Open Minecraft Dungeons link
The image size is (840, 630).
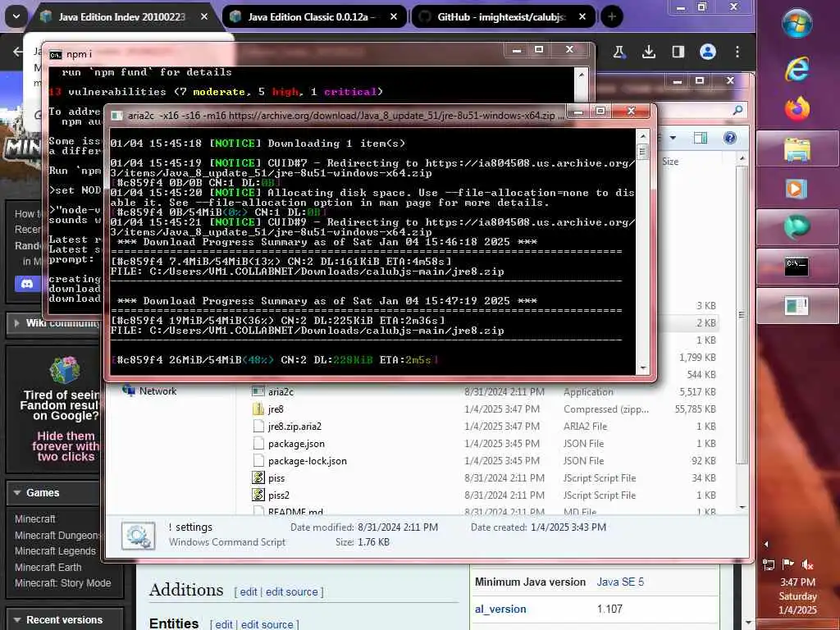click(x=57, y=535)
